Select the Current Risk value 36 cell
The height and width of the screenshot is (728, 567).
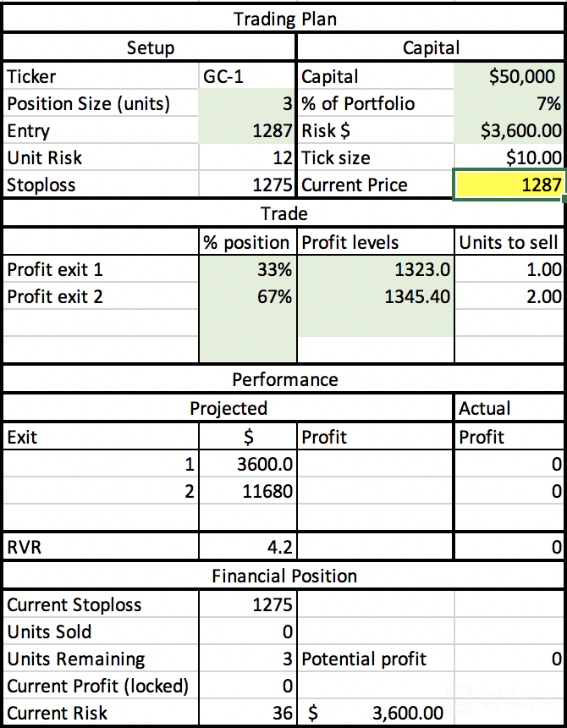247,714
